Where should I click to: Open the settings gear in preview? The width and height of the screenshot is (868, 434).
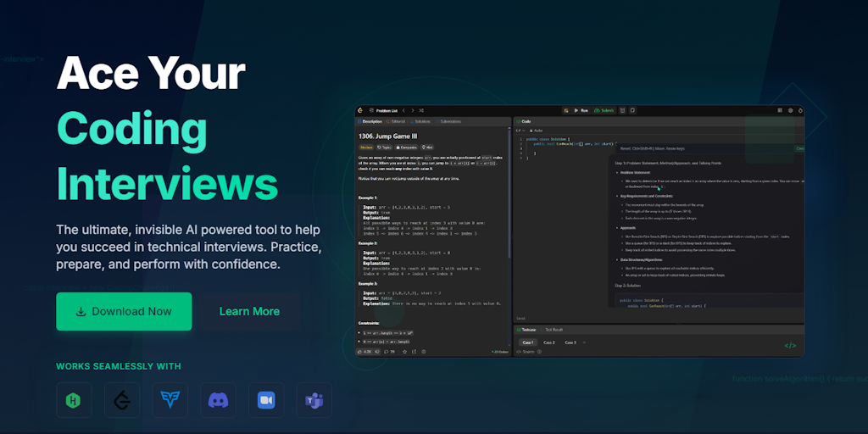coord(791,111)
